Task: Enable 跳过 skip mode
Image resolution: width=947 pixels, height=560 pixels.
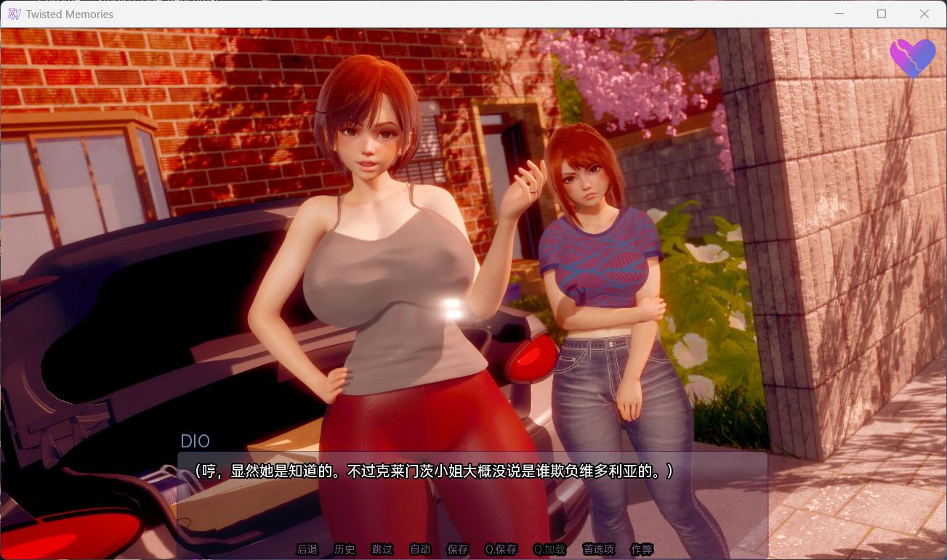Action: click(x=382, y=550)
